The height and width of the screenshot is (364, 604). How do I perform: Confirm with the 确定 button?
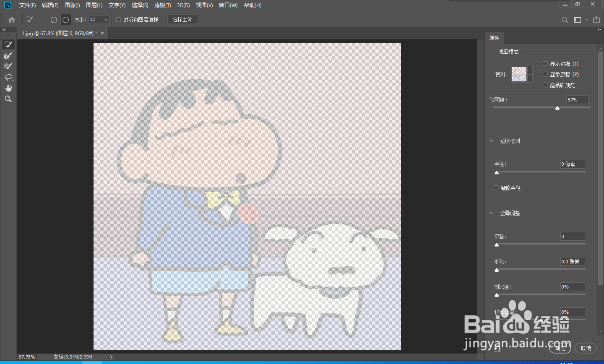(x=560, y=348)
